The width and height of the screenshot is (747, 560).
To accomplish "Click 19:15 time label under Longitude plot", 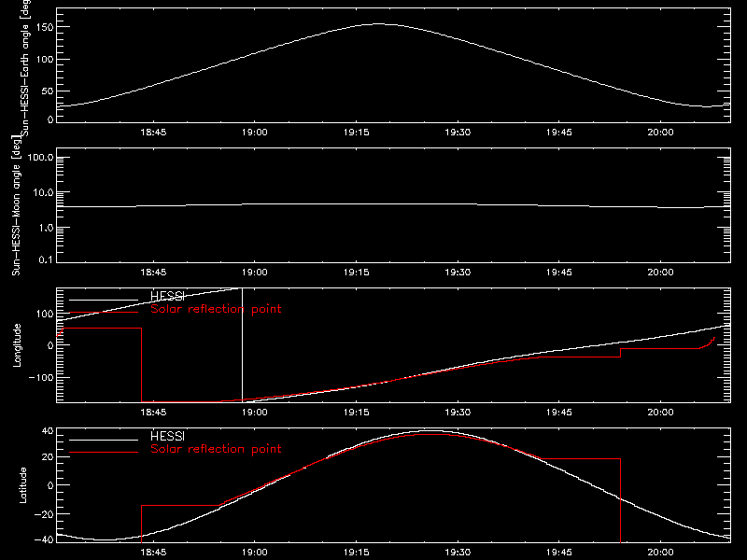I will [x=357, y=413].
